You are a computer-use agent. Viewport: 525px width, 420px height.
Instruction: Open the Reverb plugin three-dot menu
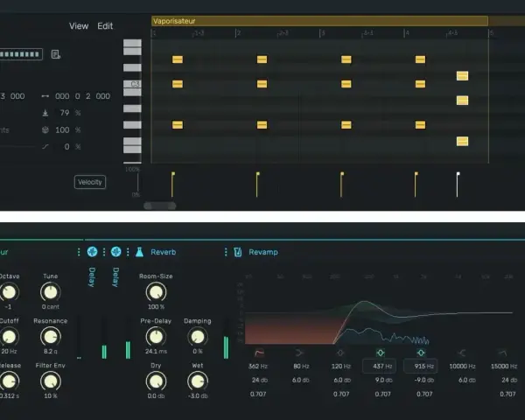(x=128, y=252)
